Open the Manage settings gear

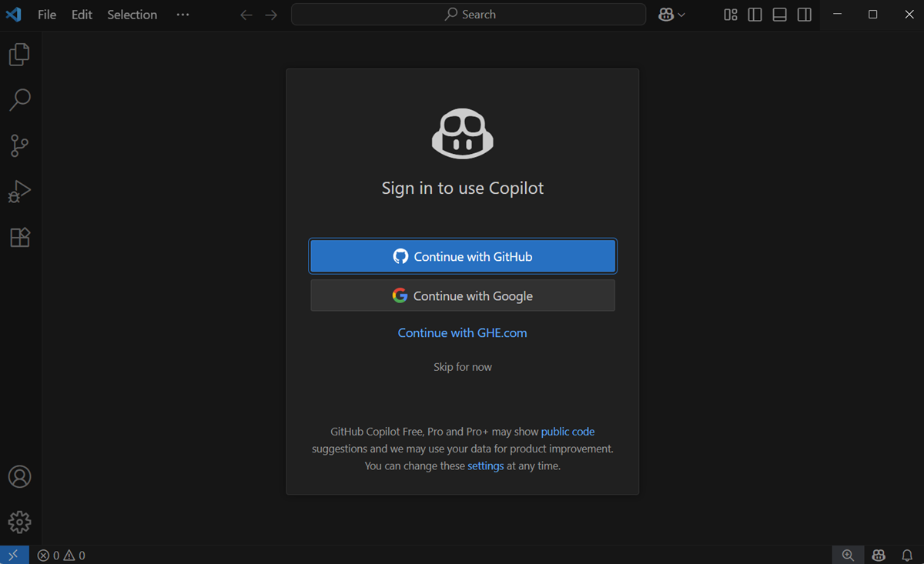coord(19,522)
